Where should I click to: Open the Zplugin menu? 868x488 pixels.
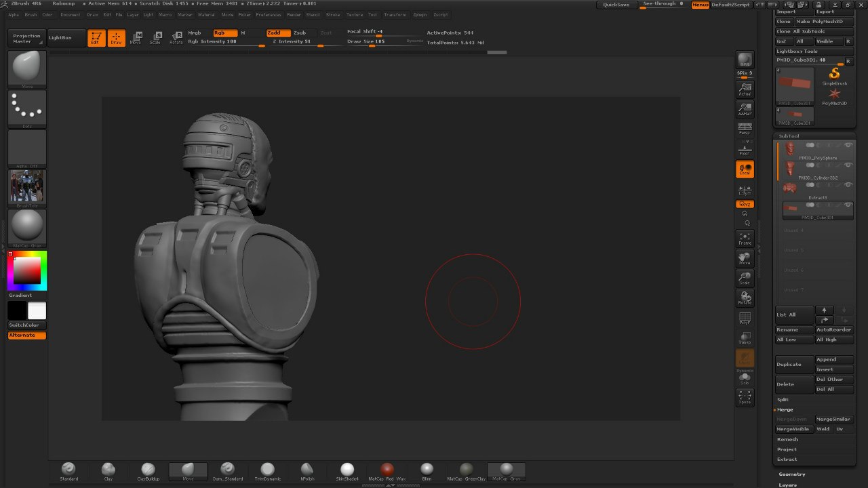pos(420,14)
